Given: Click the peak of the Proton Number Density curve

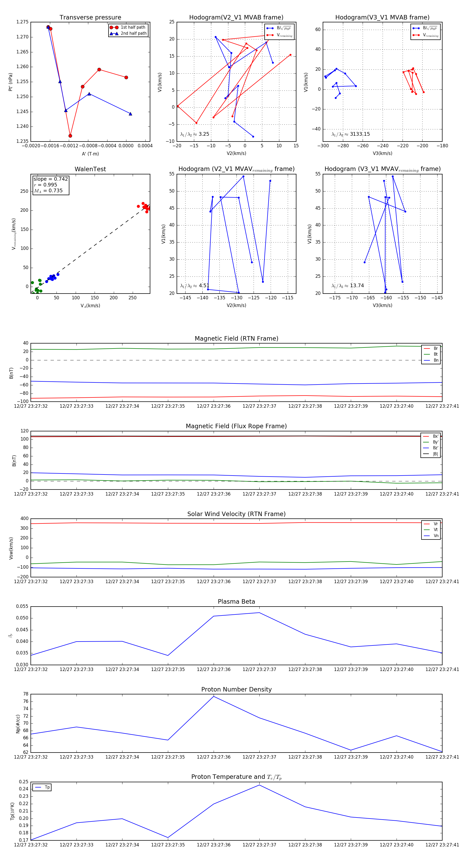Looking at the screenshot, I should [213, 697].
